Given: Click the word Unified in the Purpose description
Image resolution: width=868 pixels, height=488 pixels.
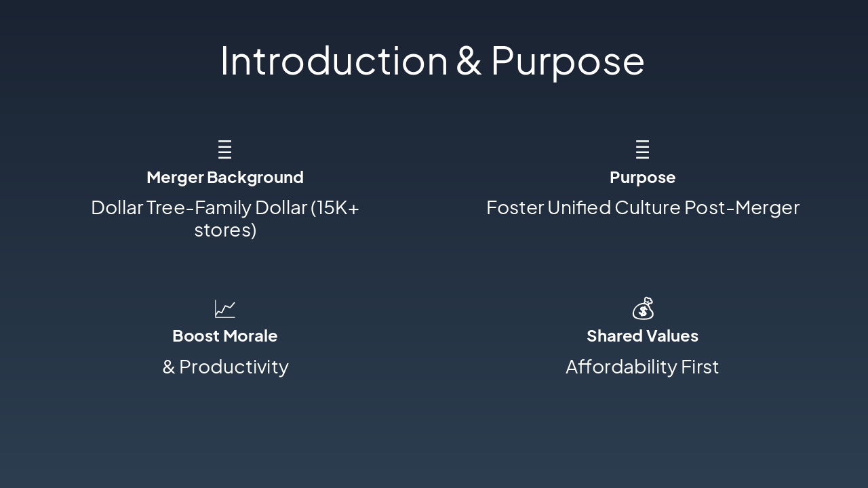Looking at the screenshot, I should click(x=578, y=207).
